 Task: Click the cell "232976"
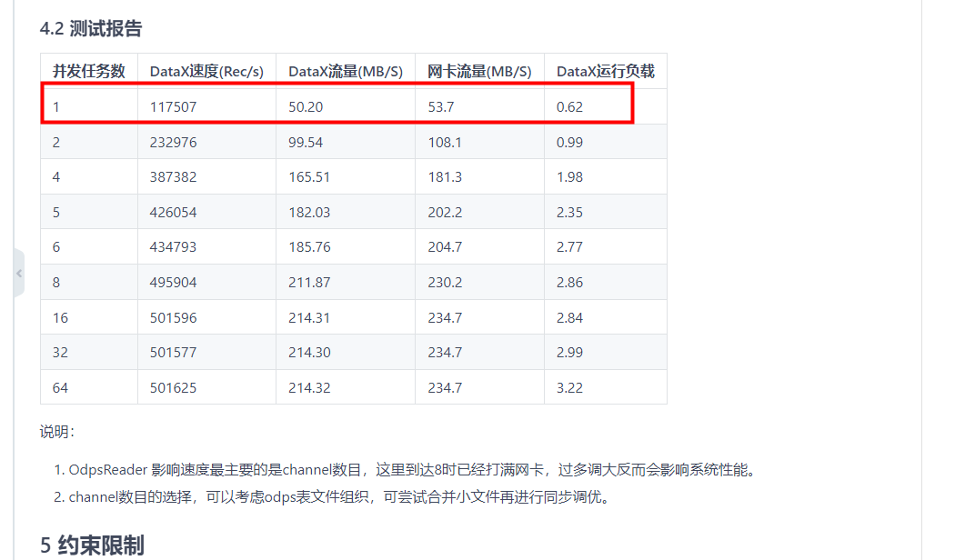(x=206, y=142)
